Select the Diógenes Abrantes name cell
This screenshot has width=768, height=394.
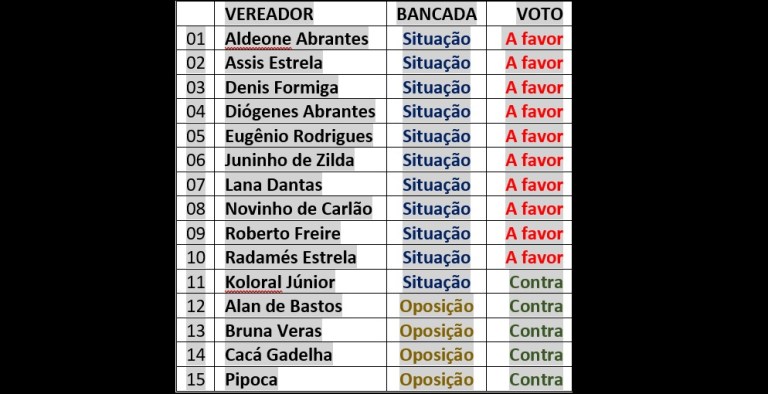[300, 111]
